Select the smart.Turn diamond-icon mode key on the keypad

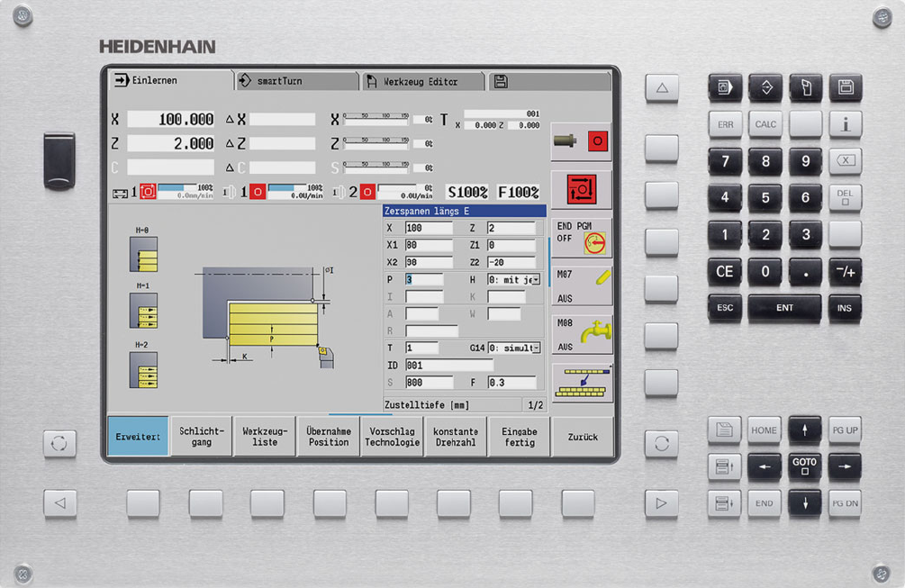tap(766, 87)
